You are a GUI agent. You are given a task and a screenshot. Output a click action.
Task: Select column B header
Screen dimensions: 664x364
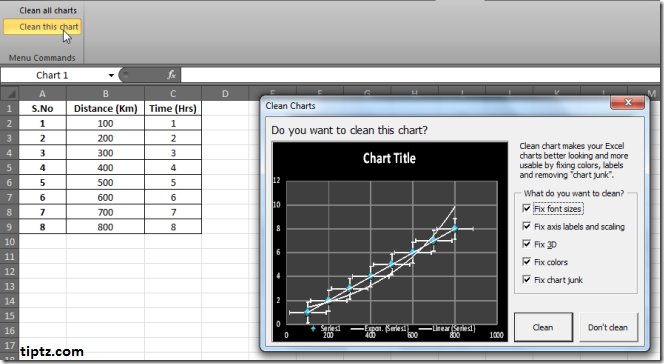click(x=105, y=94)
